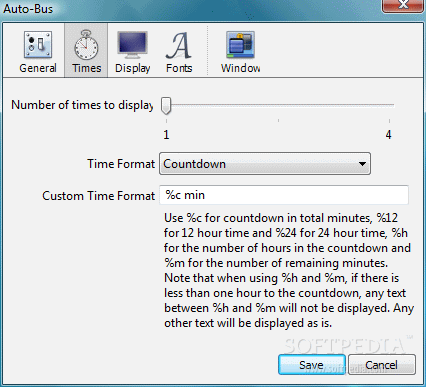Click the Cancel button

382,365
